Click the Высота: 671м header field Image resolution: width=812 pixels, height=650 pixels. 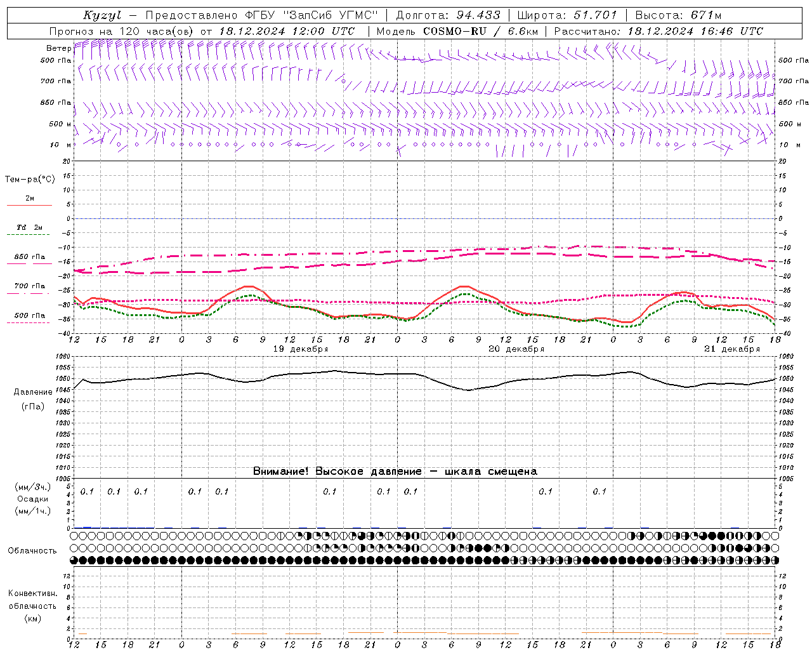(x=678, y=15)
